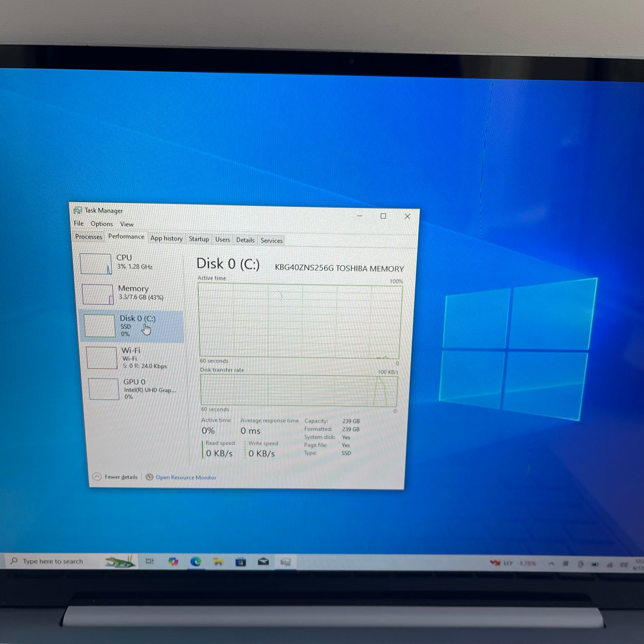Screen dimensions: 644x644
Task: Collapse with the Fewer details chevron
Action: pos(97,476)
